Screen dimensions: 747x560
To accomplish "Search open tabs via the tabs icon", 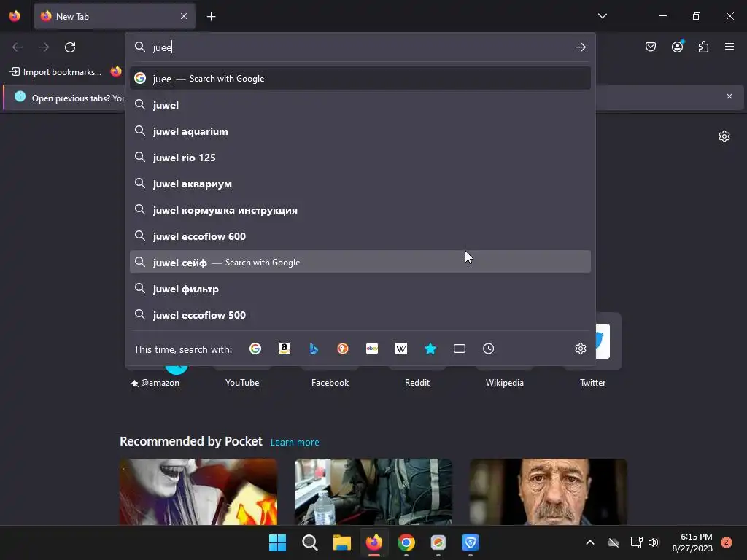I will coord(460,349).
